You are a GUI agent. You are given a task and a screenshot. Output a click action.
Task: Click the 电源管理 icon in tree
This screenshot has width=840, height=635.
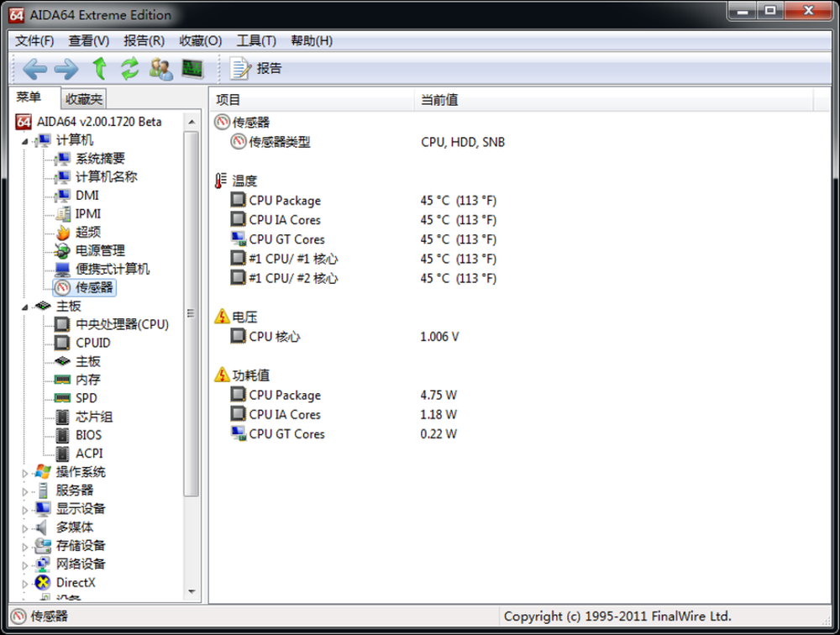pyautogui.click(x=63, y=250)
